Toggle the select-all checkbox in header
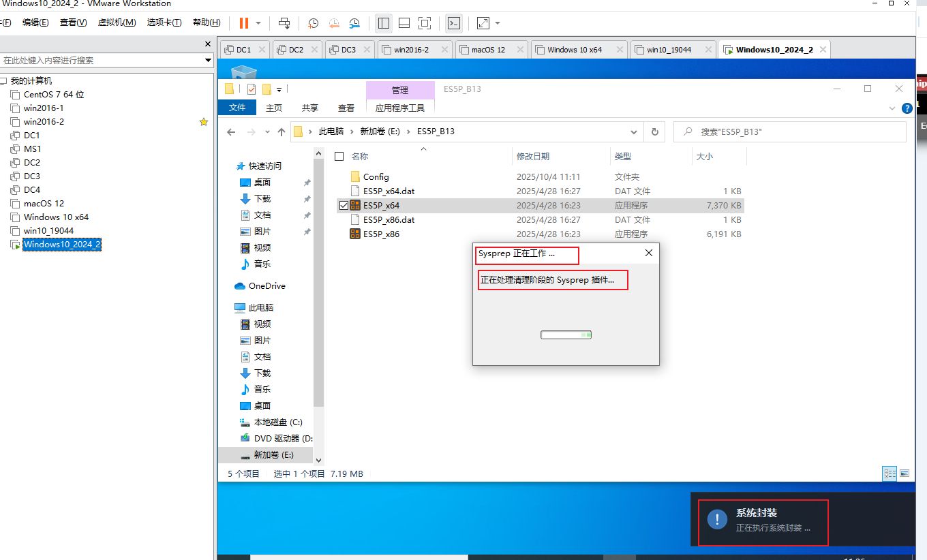Image resolution: width=927 pixels, height=560 pixels. pos(339,157)
